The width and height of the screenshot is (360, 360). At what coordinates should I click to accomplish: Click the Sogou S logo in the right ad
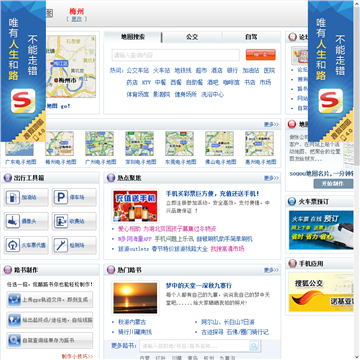tap(331, 101)
